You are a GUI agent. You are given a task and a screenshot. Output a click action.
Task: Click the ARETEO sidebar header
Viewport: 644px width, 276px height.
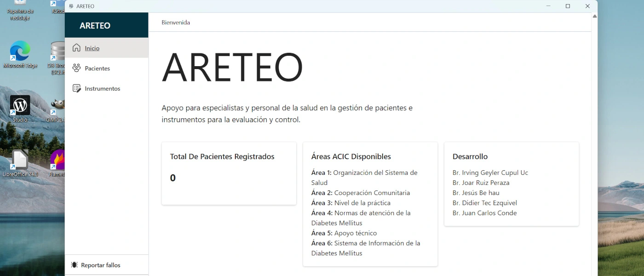[x=95, y=26]
